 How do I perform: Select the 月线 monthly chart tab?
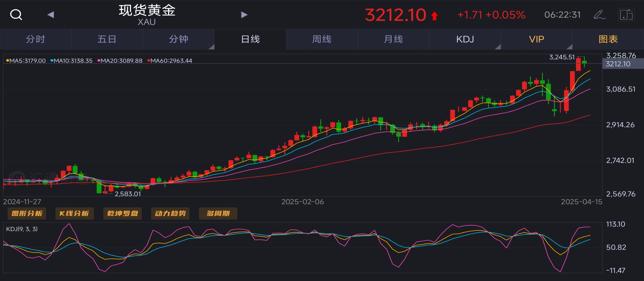(393, 39)
